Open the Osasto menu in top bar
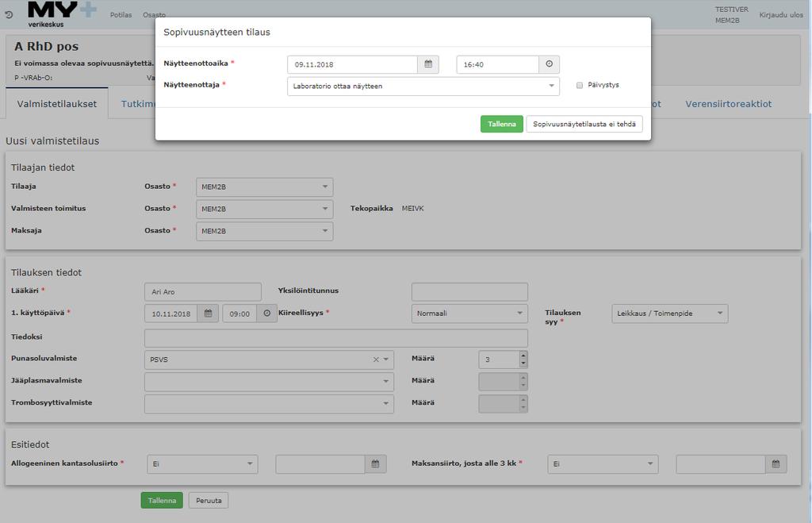Viewport: 812px width, 523px height. (155, 15)
